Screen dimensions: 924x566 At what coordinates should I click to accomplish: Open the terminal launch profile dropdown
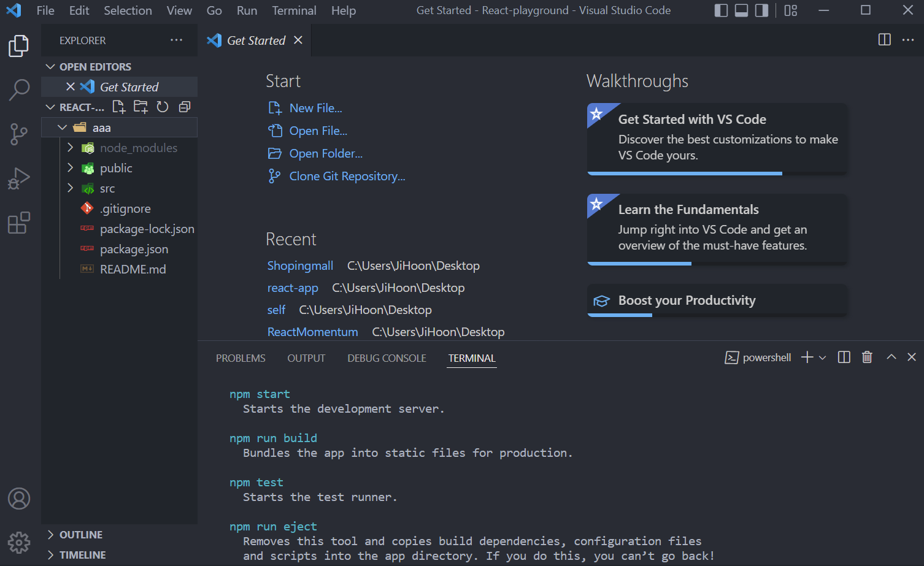point(823,358)
